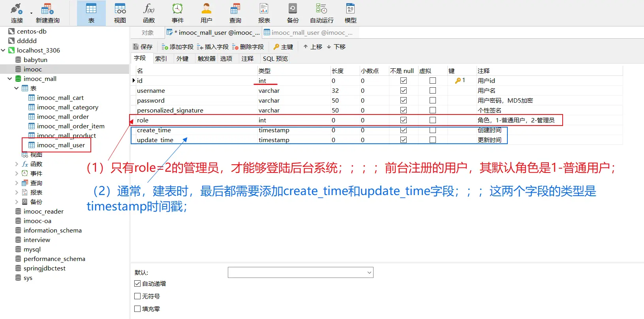Select the imooc_reader database icon
Viewport: 644px width, 319px height.
[18, 211]
